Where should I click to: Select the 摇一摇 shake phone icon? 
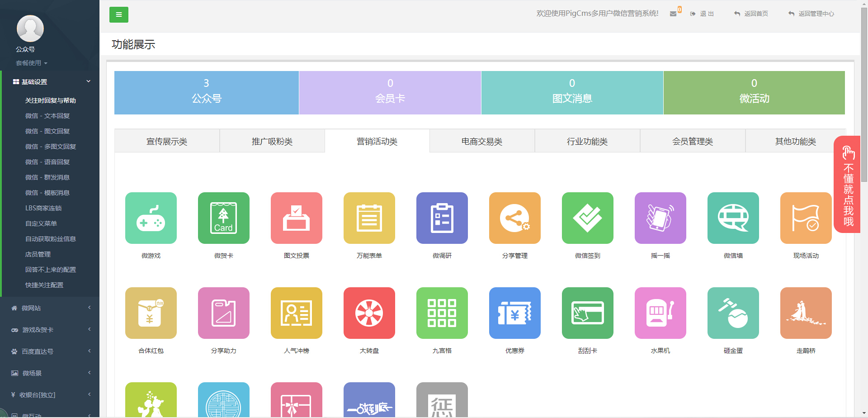[x=660, y=218]
